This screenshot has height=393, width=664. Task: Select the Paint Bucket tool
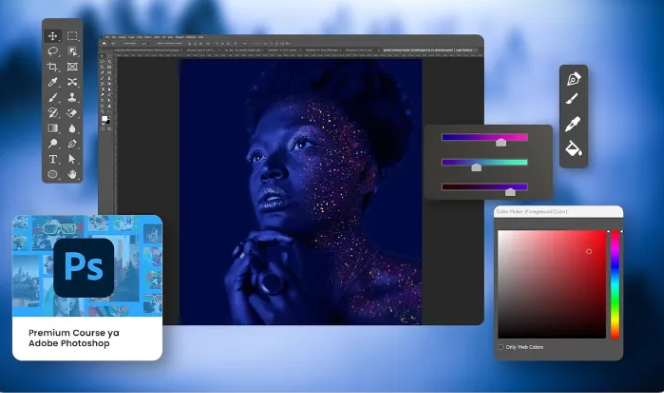point(574,149)
